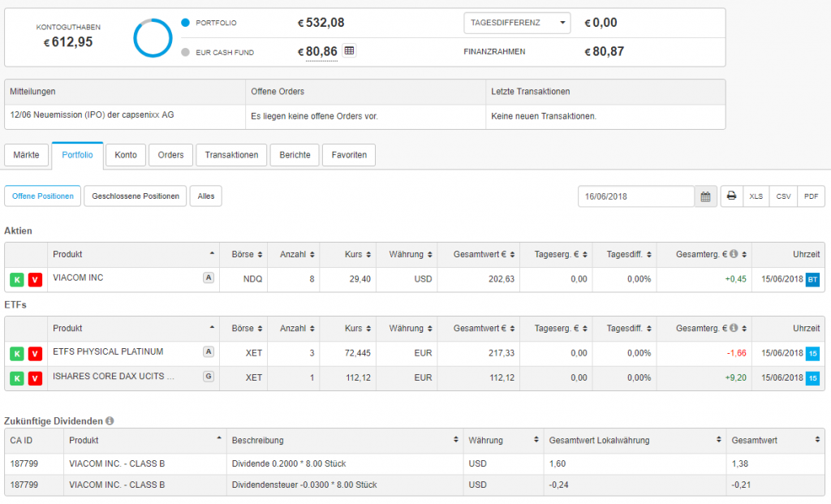This screenshot has height=504, width=831.
Task: Sort dividends table by Beschreibung column
Action: 344,440
